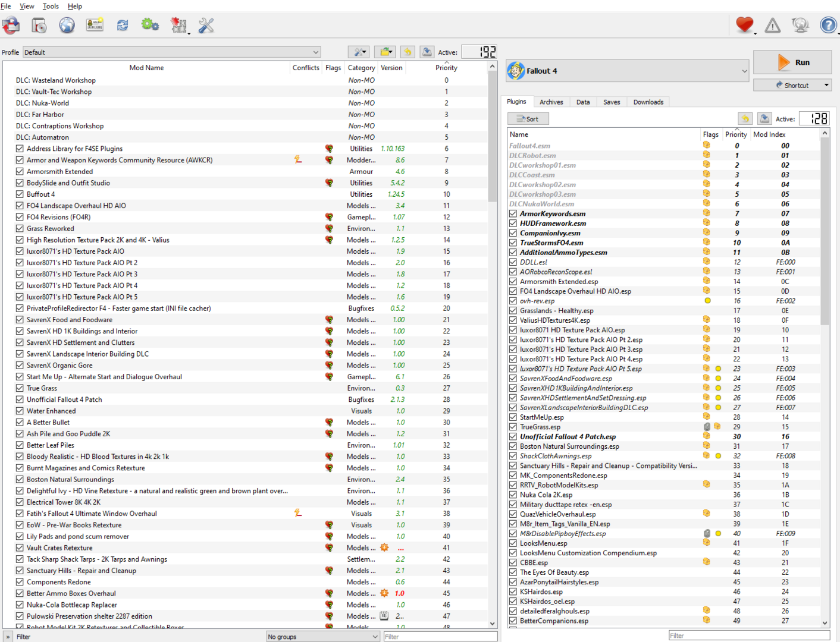Disable the Buffout 4 mod checkbox

click(x=20, y=194)
